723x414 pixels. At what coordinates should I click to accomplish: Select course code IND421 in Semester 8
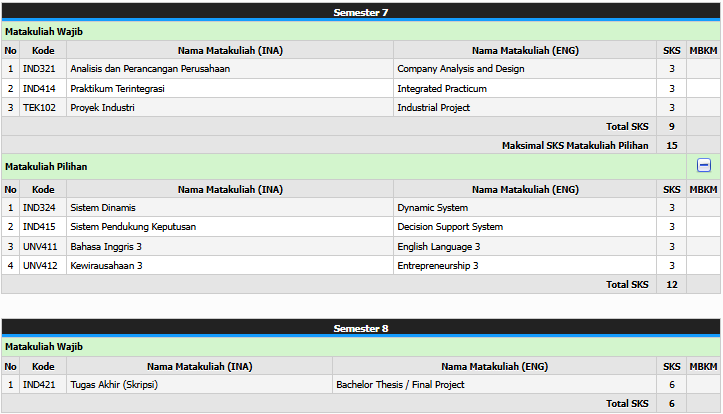point(37,384)
